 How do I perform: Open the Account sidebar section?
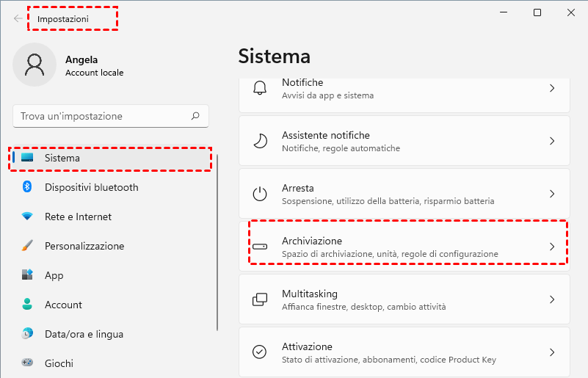63,305
